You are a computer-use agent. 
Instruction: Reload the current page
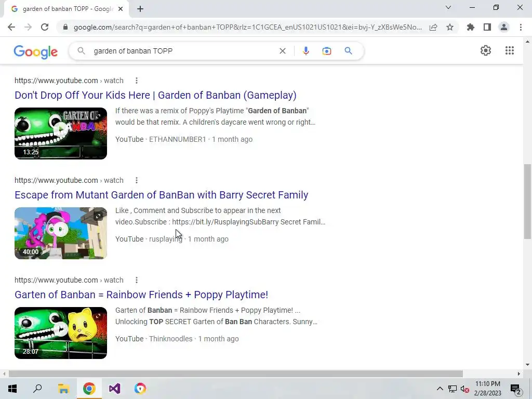pyautogui.click(x=45, y=27)
